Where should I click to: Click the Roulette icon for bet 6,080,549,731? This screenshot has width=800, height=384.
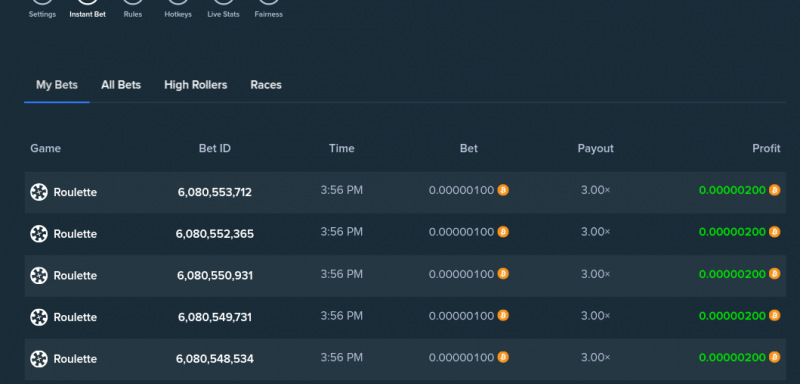(x=39, y=317)
